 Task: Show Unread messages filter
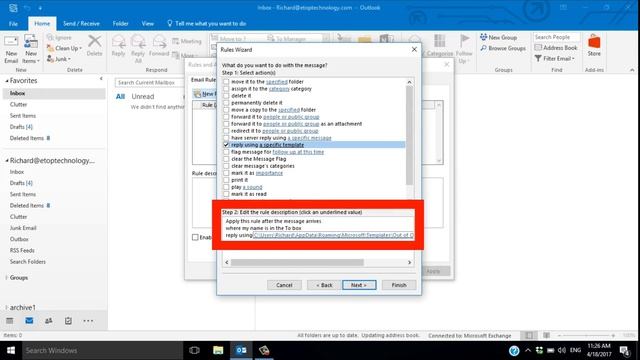coord(142,96)
